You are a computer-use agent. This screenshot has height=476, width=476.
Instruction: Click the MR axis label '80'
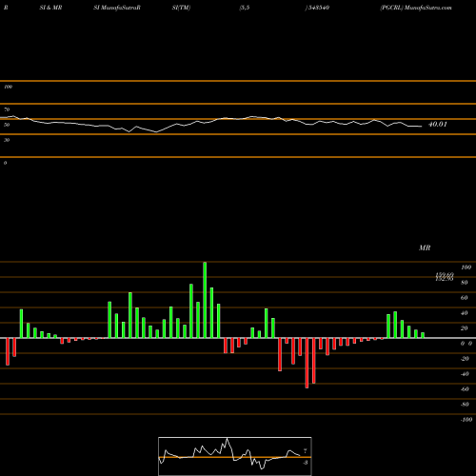(x=465, y=283)
